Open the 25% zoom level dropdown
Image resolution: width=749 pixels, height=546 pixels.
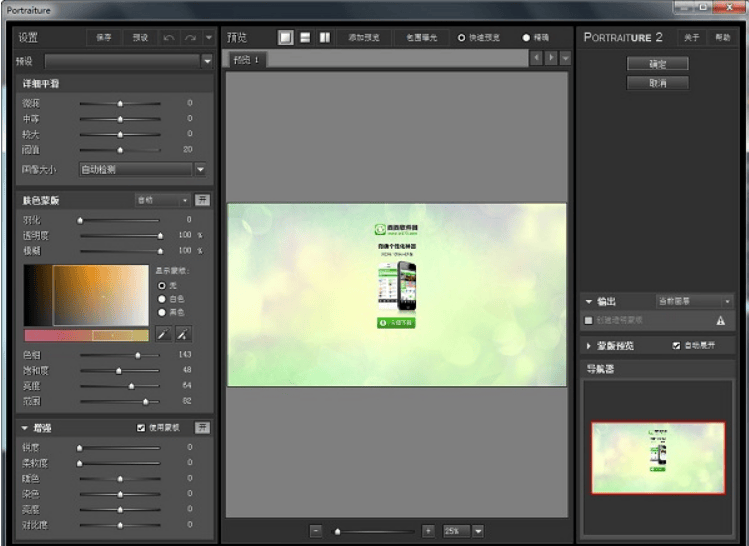(478, 531)
